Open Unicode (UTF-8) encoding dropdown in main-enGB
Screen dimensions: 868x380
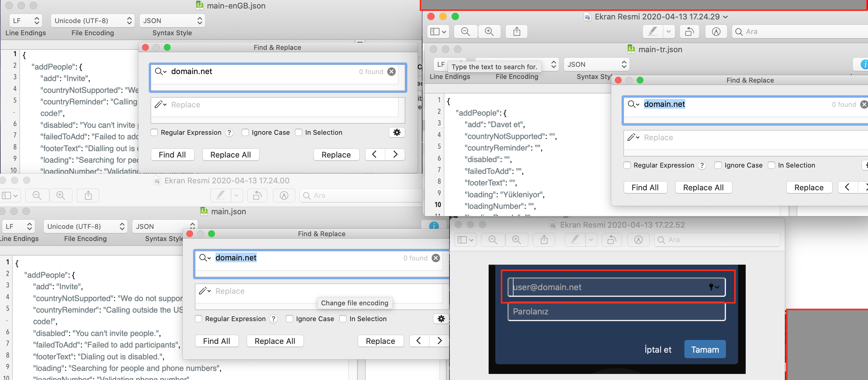[93, 21]
